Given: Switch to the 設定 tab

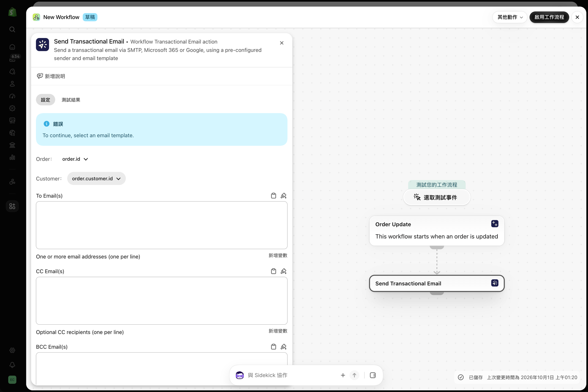Looking at the screenshot, I should click(45, 100).
